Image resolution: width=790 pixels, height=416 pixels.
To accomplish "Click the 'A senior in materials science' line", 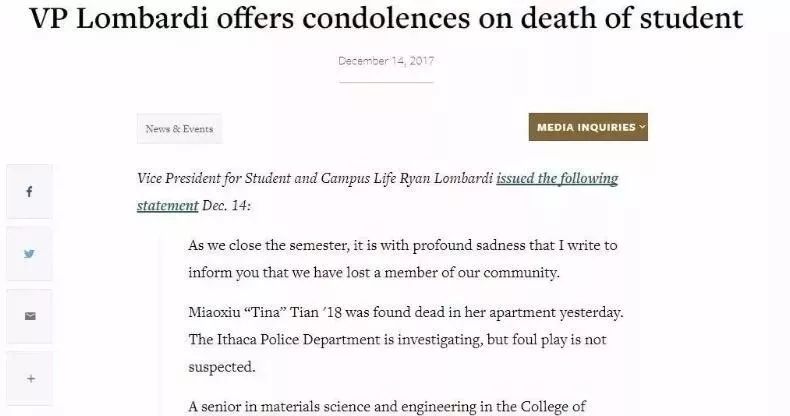I will tap(387, 407).
